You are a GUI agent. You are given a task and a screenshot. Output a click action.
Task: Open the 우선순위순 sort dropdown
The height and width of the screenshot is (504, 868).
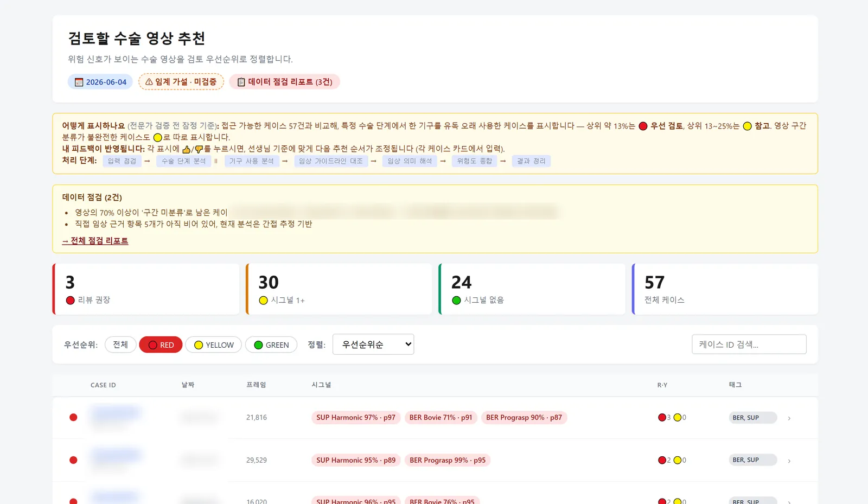[373, 344]
